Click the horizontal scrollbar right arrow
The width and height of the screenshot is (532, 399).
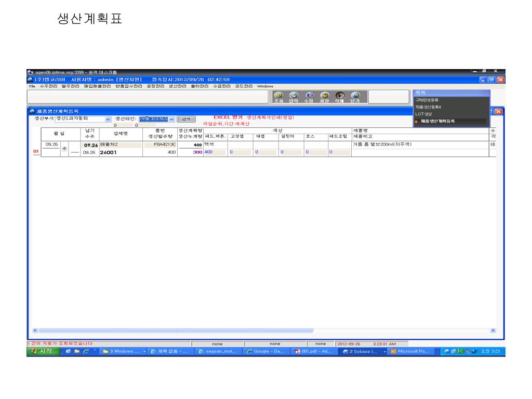click(x=493, y=330)
